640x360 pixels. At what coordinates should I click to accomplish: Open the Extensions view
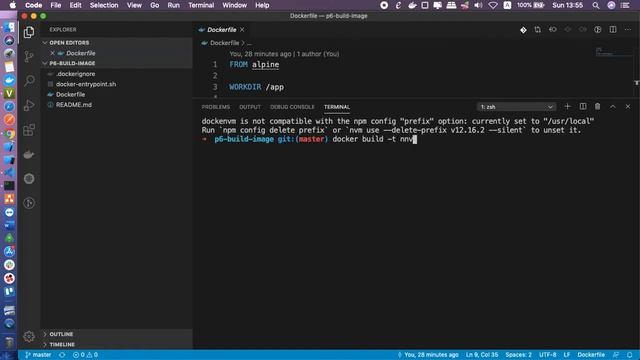29,130
